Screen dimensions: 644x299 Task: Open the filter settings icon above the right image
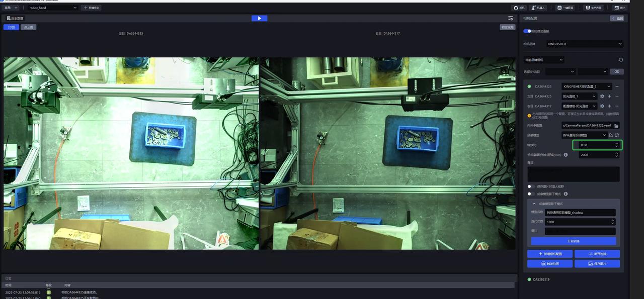point(510,18)
